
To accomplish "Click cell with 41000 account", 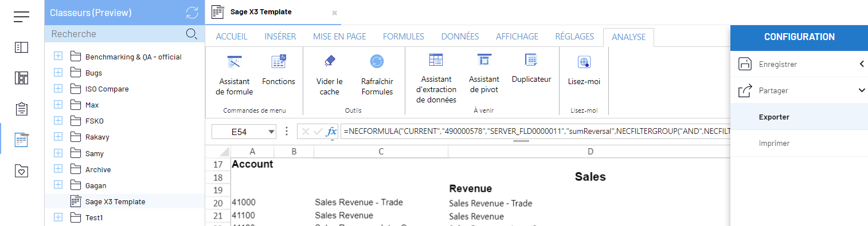I will tap(252, 202).
